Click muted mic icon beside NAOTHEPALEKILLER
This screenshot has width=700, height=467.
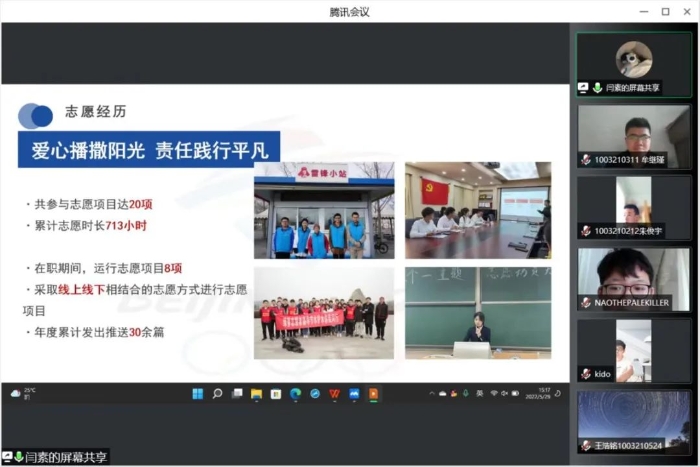(586, 302)
